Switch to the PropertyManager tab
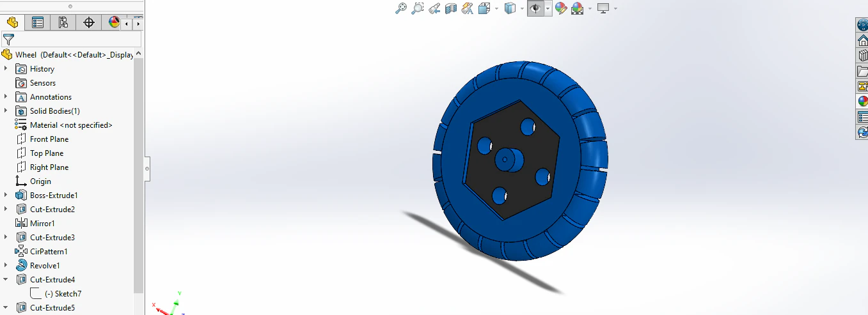 pos(38,22)
